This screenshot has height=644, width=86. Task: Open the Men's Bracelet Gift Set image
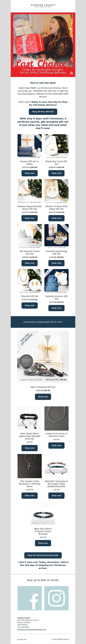43,357
